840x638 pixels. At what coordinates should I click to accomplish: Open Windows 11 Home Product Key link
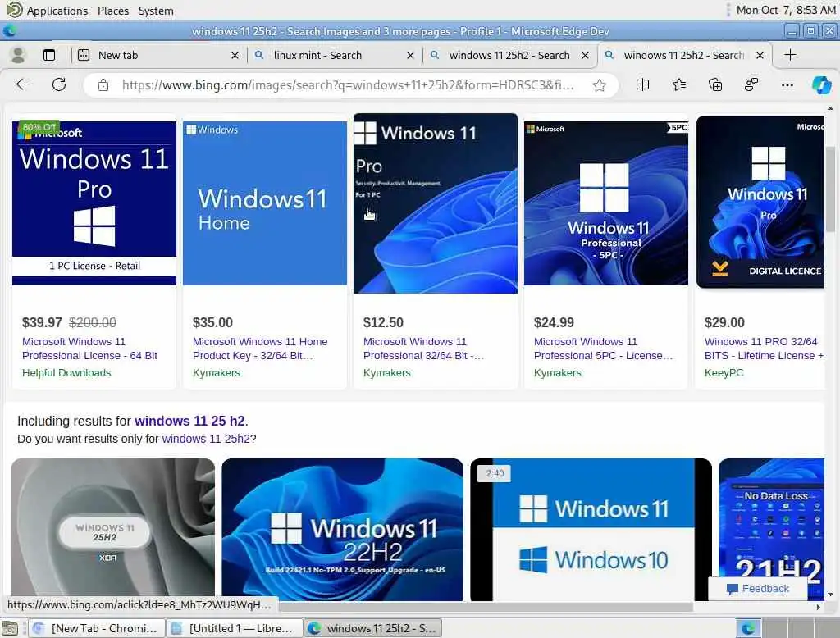[260, 349]
